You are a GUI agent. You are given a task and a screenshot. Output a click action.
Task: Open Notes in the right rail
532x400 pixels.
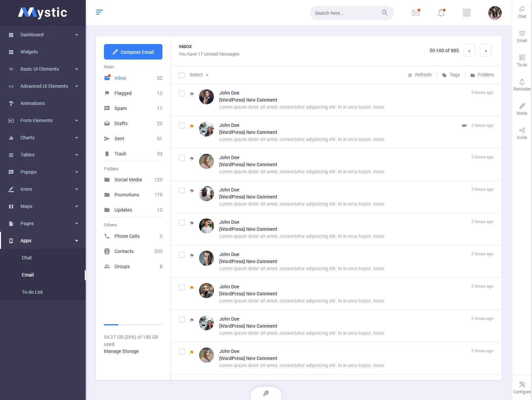click(522, 109)
